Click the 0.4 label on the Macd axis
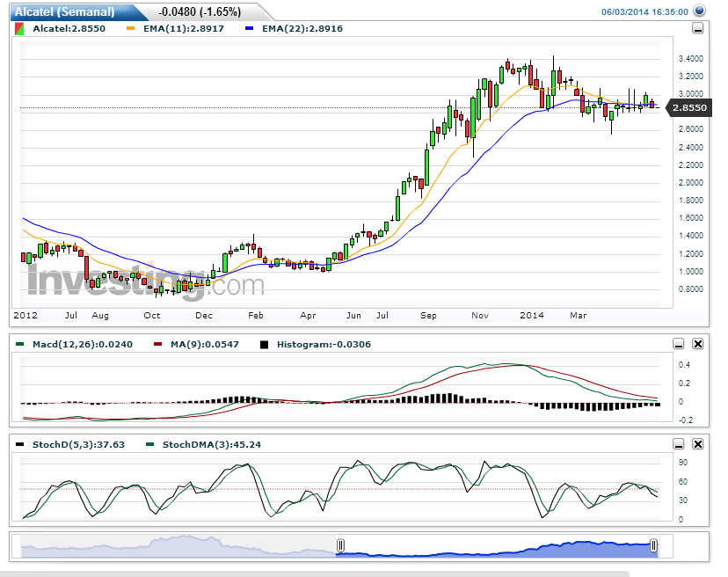Image resolution: width=728 pixels, height=577 pixels. coord(684,365)
